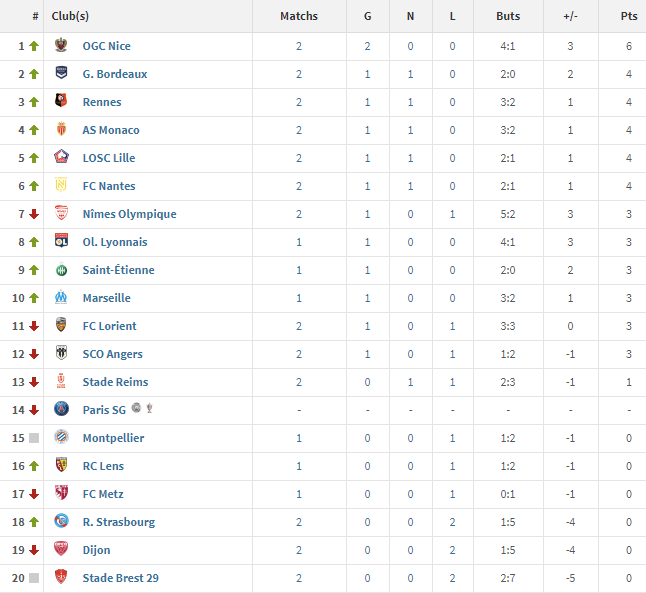Click the Paris SG club badge

tap(61, 409)
